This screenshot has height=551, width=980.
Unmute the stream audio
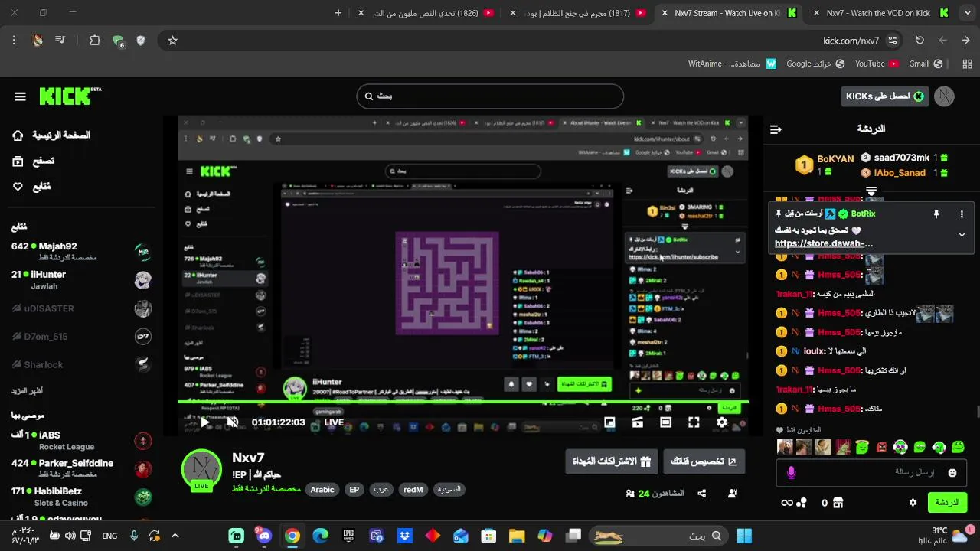tap(233, 422)
